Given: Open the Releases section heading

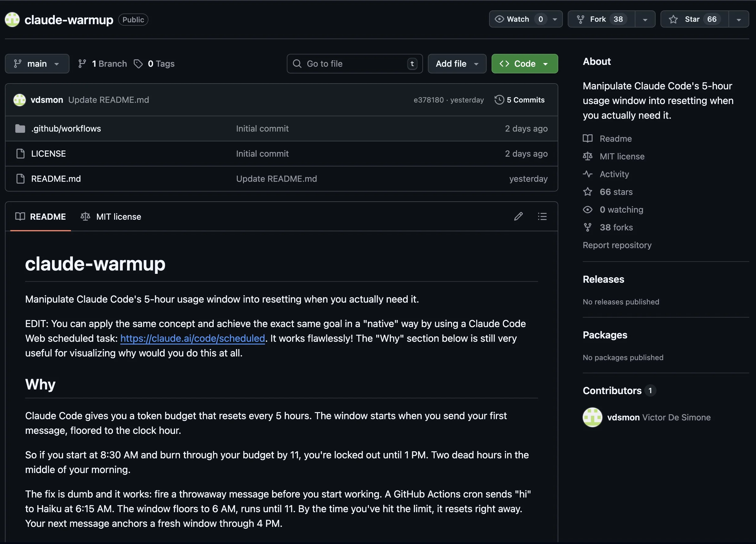Looking at the screenshot, I should [x=603, y=279].
